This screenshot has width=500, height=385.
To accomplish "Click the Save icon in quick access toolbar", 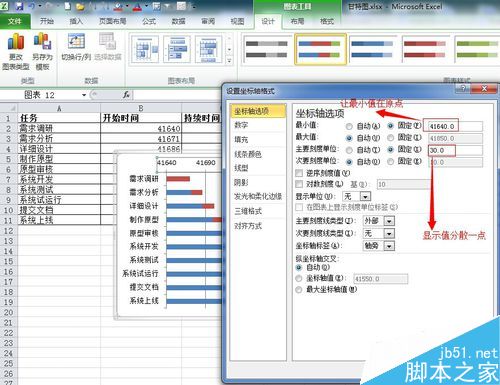I will 19,6.
